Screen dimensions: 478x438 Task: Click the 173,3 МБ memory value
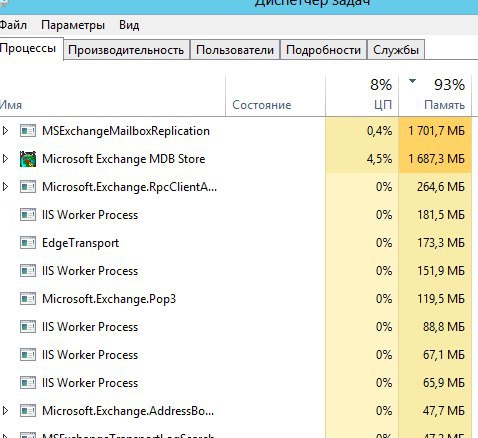tap(441, 243)
